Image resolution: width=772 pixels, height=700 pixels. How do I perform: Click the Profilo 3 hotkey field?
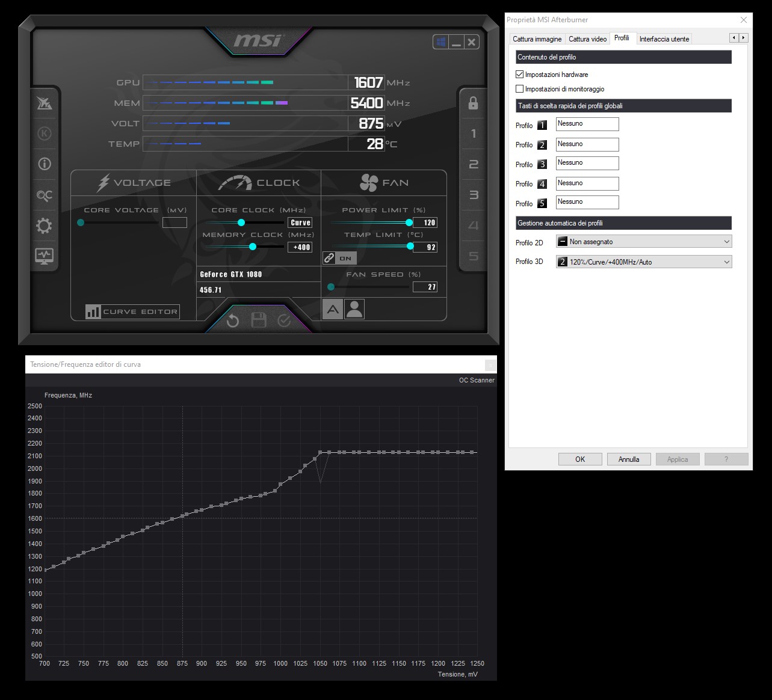tap(587, 163)
